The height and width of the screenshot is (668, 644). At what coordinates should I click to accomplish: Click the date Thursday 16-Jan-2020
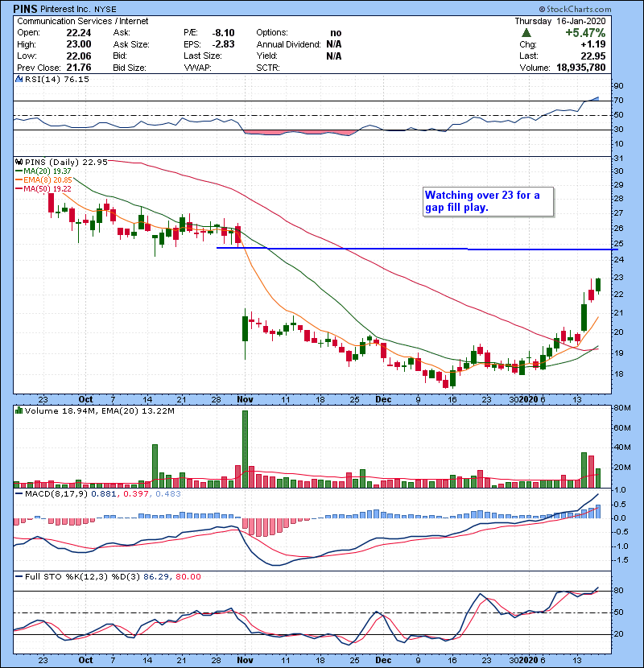[560, 21]
